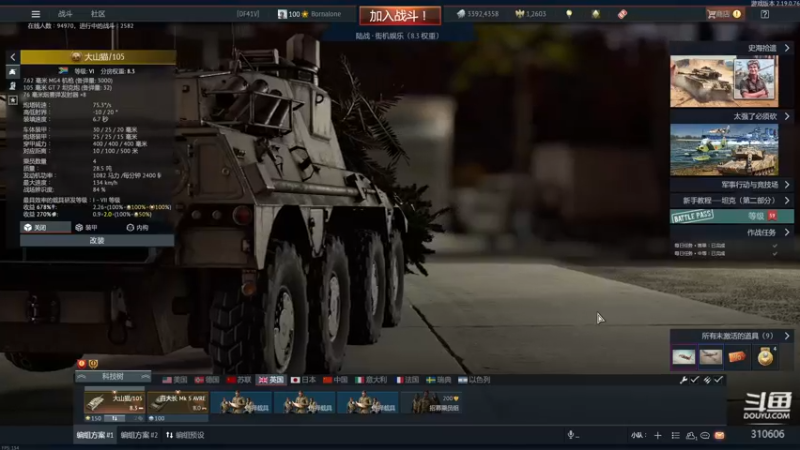
Task: Expand the 太强了必须砍 section
Action: (731, 116)
